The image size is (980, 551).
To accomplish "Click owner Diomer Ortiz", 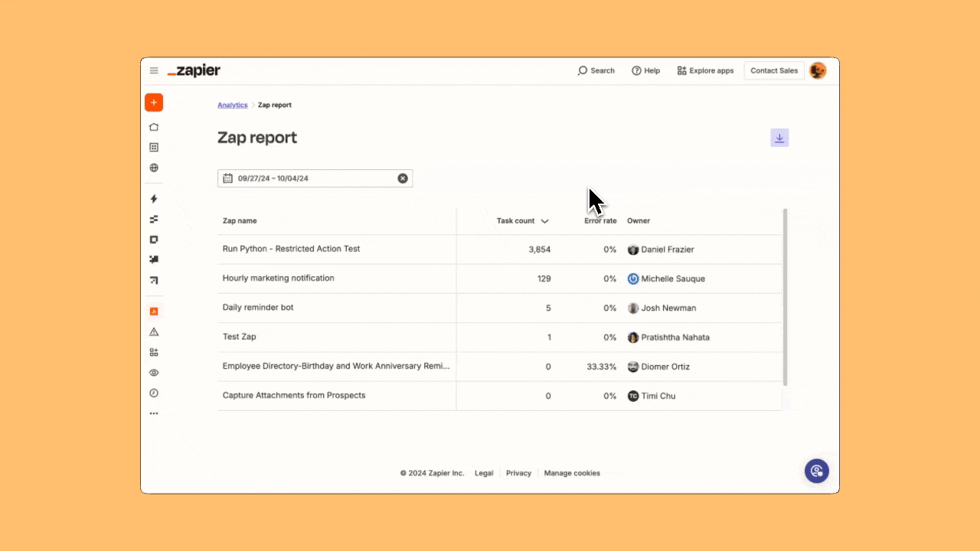I will click(x=658, y=367).
